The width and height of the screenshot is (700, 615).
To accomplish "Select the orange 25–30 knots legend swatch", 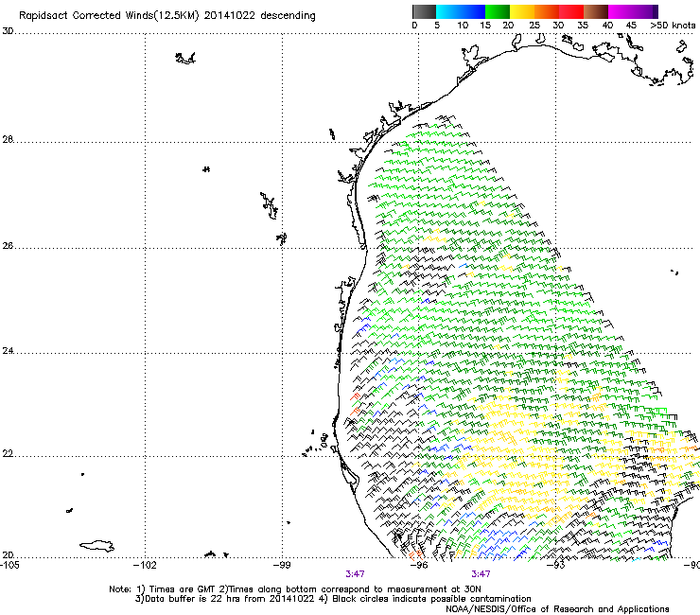I will coord(547,11).
